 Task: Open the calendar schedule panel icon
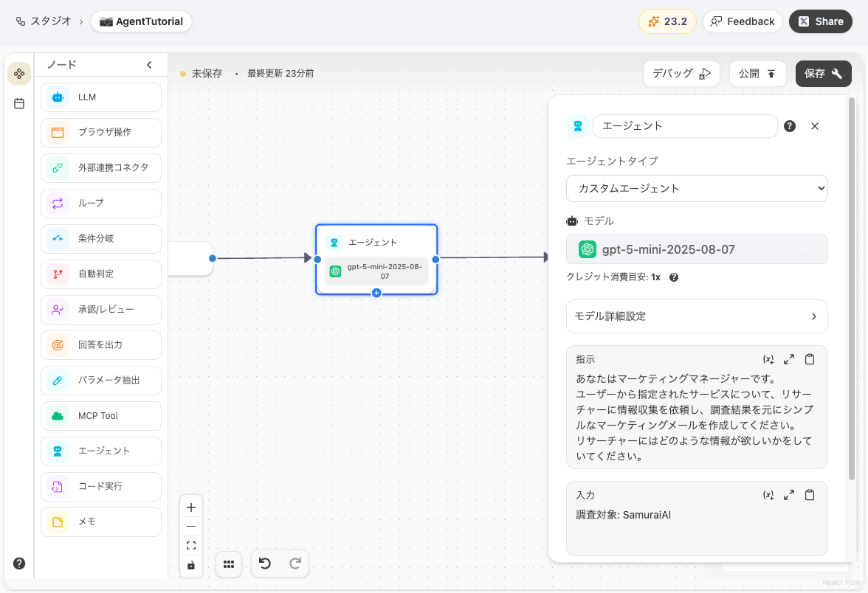point(18,103)
